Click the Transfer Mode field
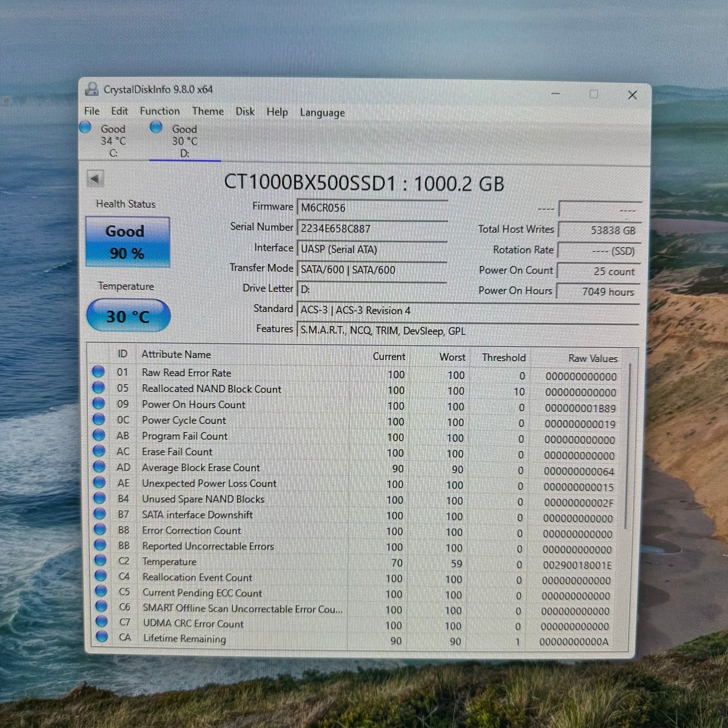The width and height of the screenshot is (728, 728). (372, 270)
